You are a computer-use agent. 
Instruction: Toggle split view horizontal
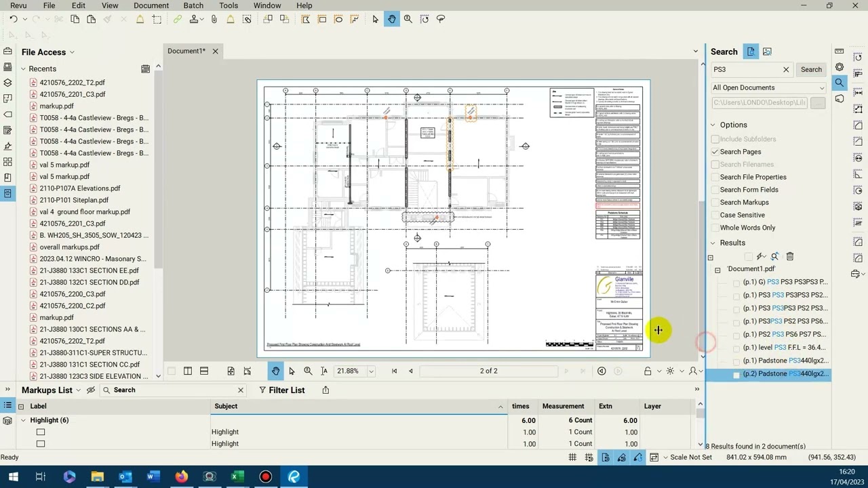coord(204,371)
